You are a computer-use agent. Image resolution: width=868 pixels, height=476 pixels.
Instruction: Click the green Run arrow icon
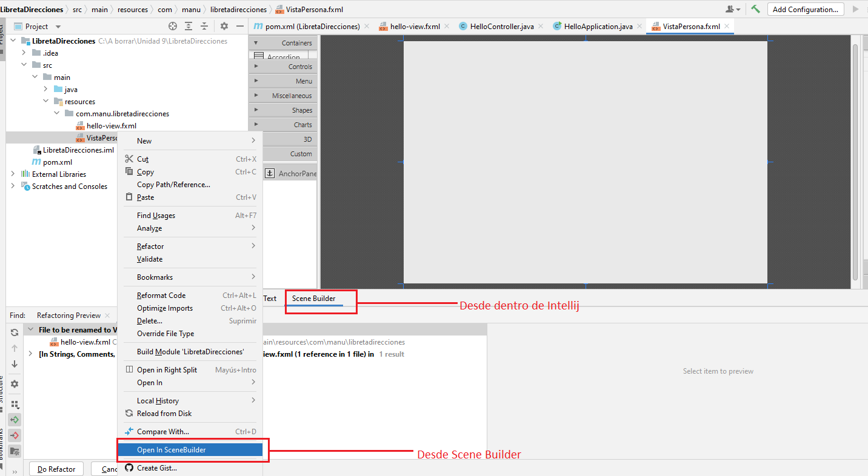[856, 9]
